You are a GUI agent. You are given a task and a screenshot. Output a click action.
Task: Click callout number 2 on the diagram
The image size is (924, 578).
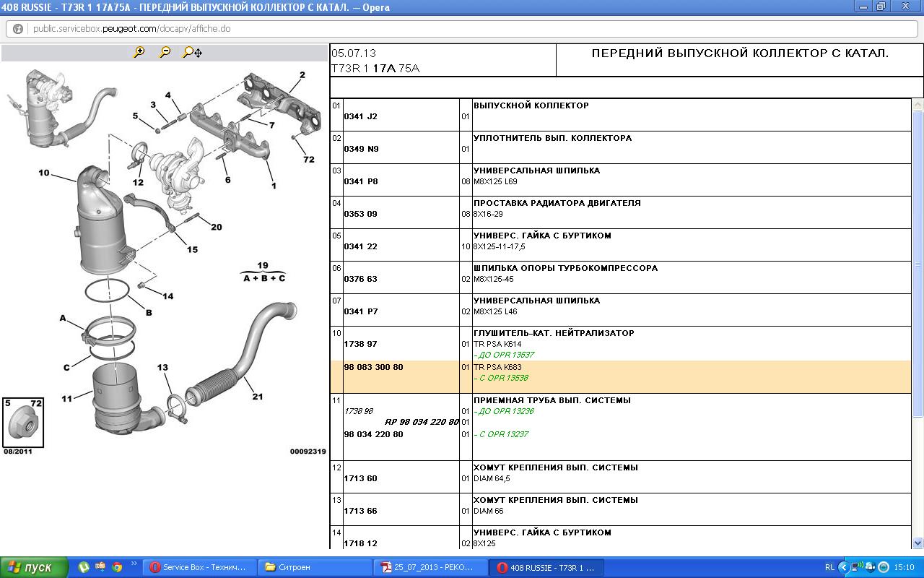302,74
